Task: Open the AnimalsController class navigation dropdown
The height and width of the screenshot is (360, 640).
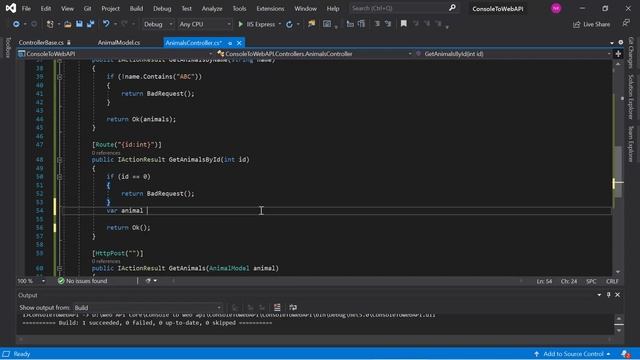Action: 314,54
